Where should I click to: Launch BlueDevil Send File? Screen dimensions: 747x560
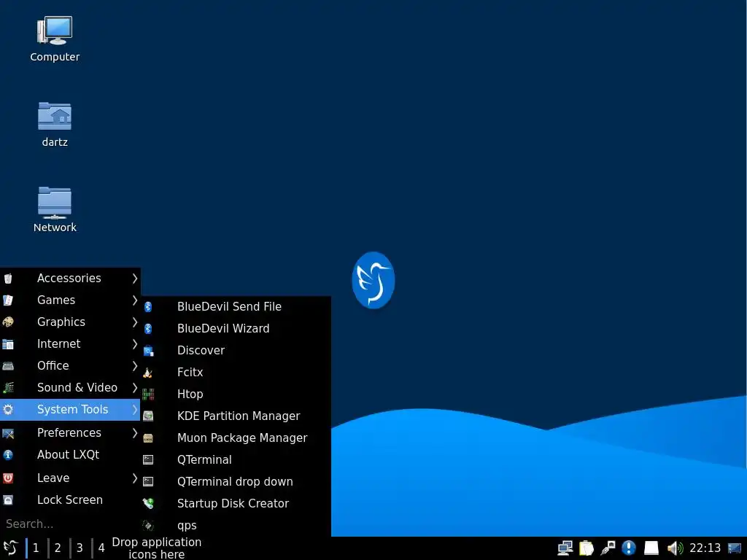[x=236, y=307]
